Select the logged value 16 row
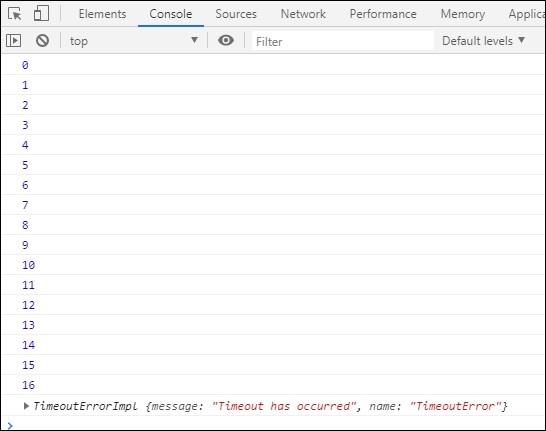The height and width of the screenshot is (431, 546). (x=273, y=385)
